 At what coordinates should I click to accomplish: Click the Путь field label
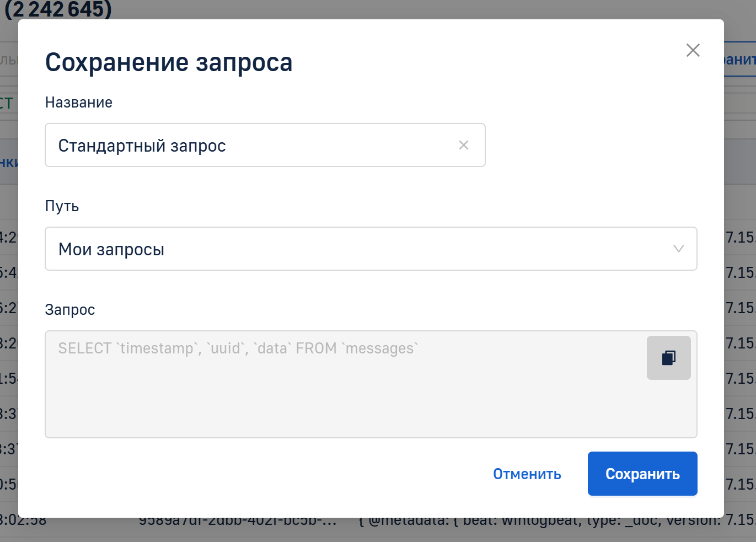[62, 206]
